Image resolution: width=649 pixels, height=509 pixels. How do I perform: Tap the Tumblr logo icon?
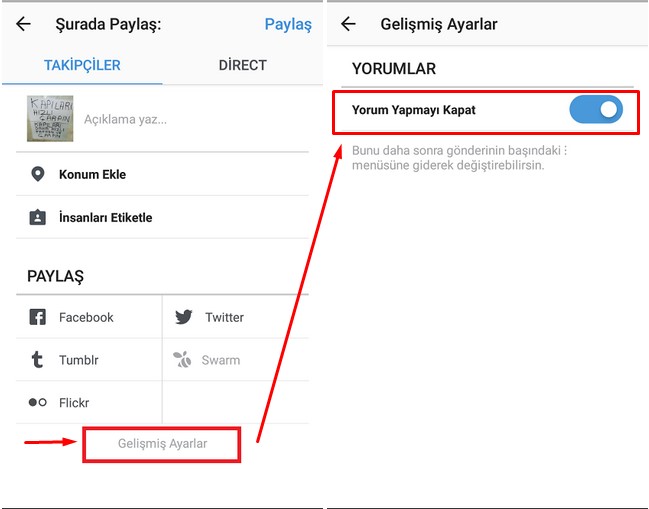point(38,360)
